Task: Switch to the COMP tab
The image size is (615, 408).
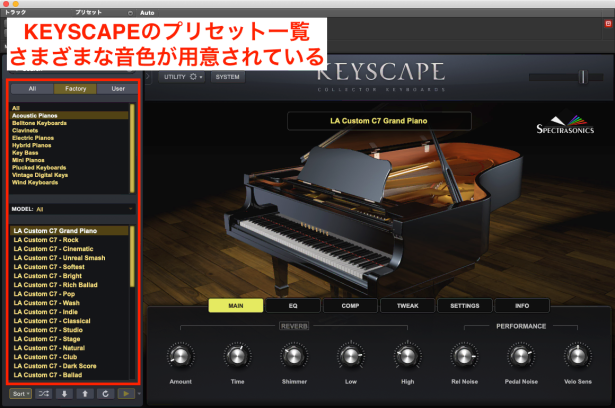Action: (350, 306)
